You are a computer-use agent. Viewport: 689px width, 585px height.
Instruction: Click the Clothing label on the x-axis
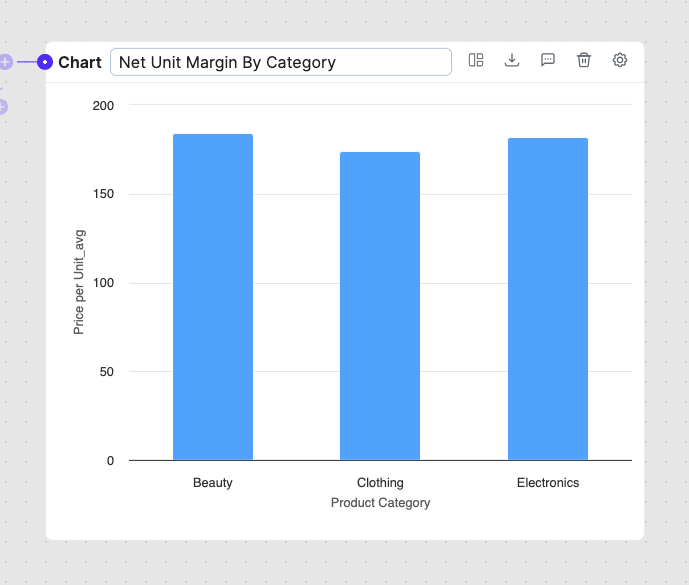tap(380, 483)
